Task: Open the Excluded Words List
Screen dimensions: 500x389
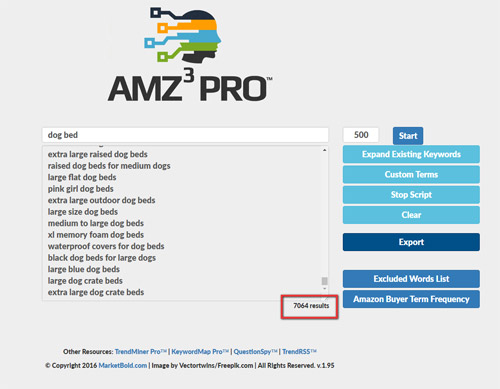Action: tap(411, 279)
